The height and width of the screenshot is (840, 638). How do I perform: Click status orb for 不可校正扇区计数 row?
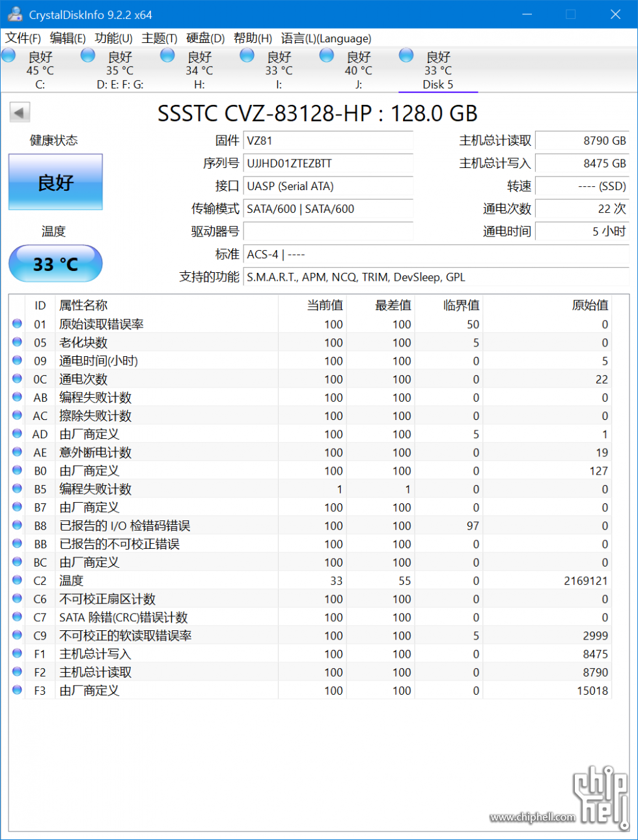(17, 598)
